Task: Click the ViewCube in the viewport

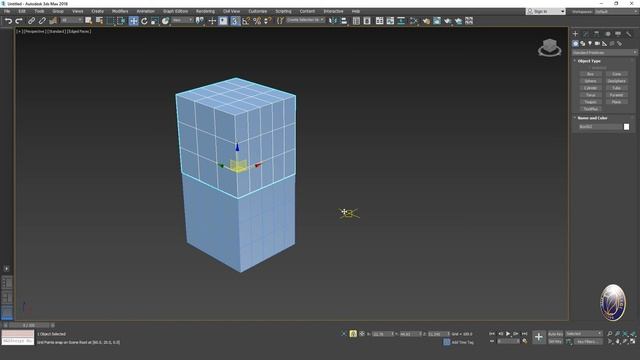Action: pos(549,47)
